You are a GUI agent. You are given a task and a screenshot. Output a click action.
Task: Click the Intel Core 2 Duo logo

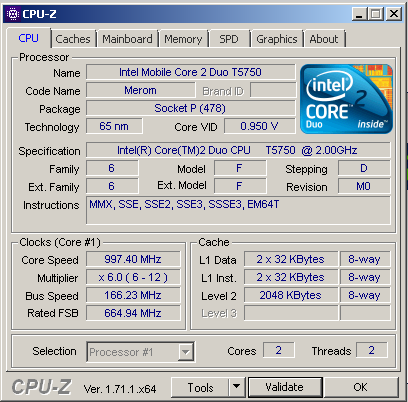(346, 99)
